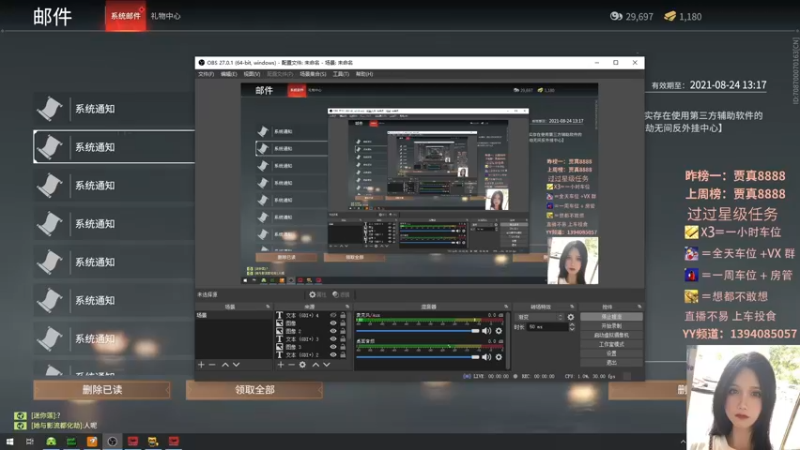Open source properties gear in Sources toolbar
The width and height of the screenshot is (800, 450).
point(303,365)
